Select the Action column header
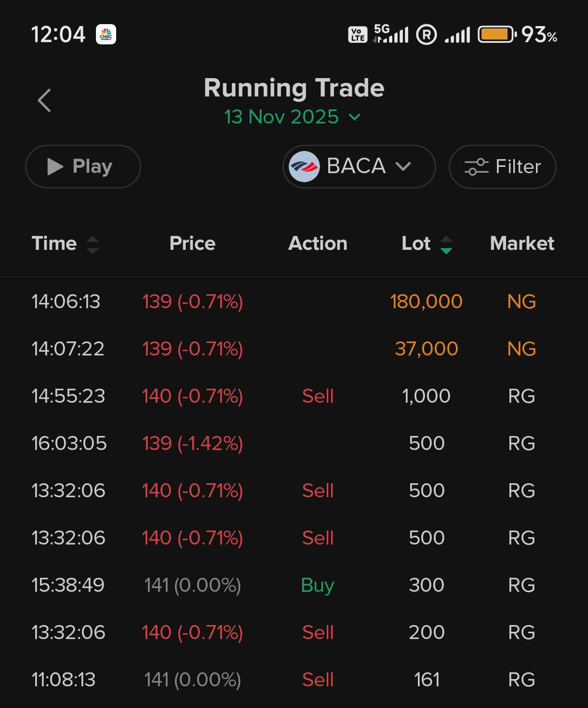The image size is (588, 708). click(x=318, y=244)
